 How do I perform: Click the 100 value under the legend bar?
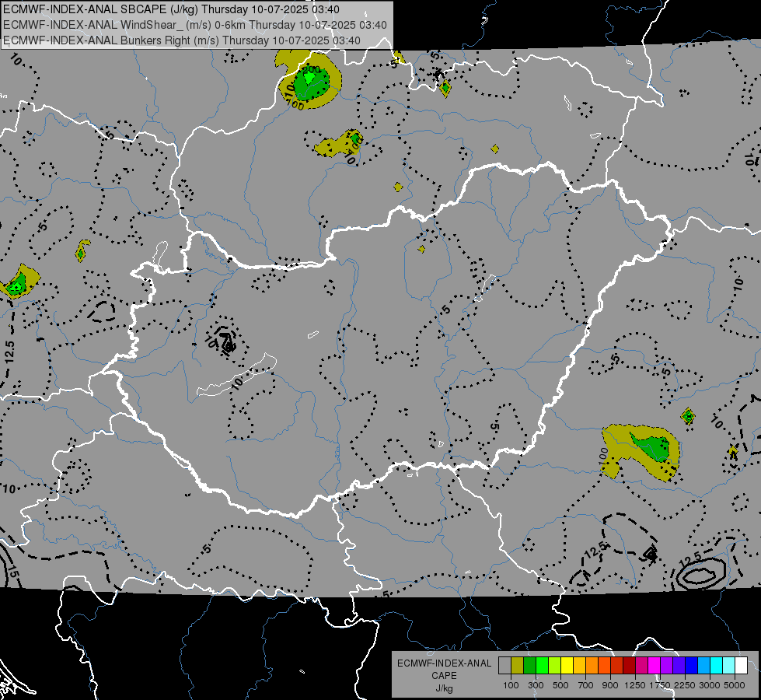point(511,685)
